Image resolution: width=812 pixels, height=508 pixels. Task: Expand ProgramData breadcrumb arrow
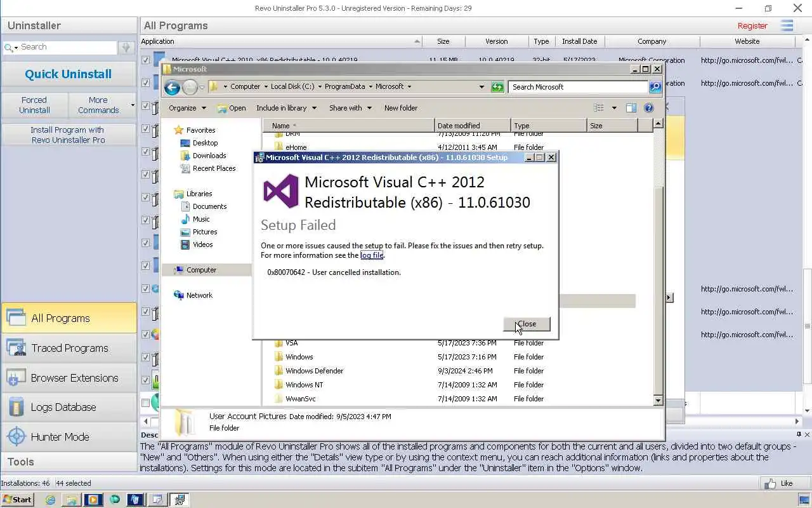point(370,87)
